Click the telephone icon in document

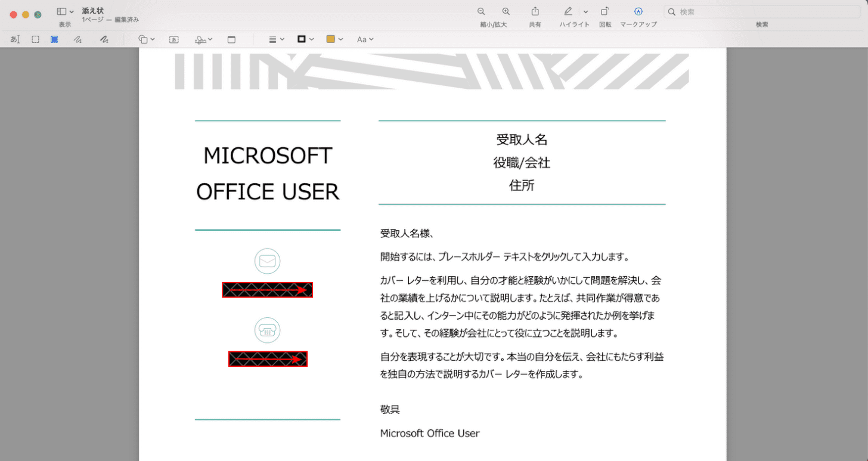(268, 330)
